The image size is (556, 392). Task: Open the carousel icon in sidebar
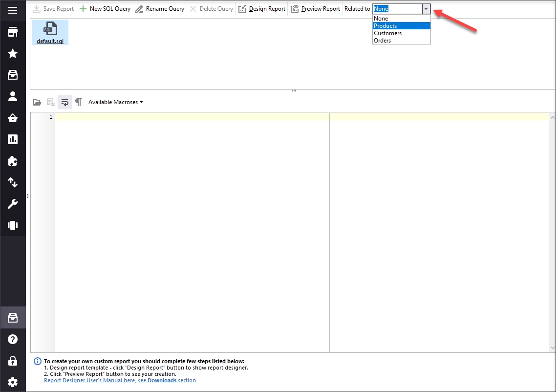[13, 225]
